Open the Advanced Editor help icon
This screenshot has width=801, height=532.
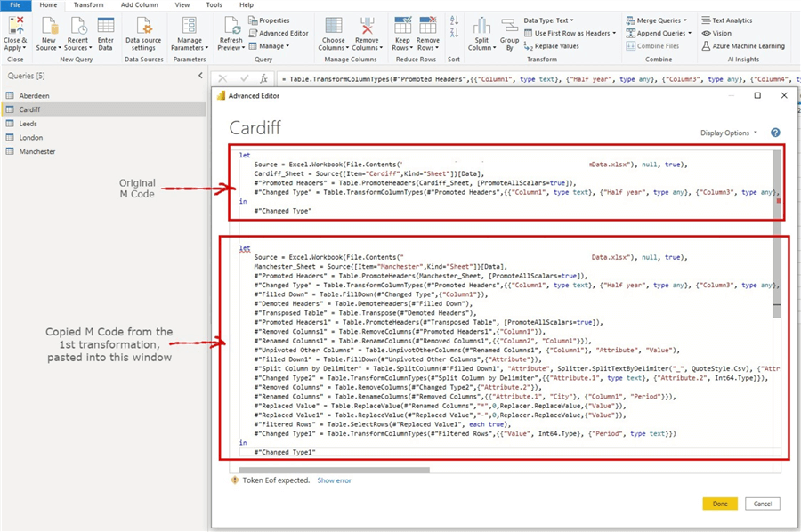(775, 133)
